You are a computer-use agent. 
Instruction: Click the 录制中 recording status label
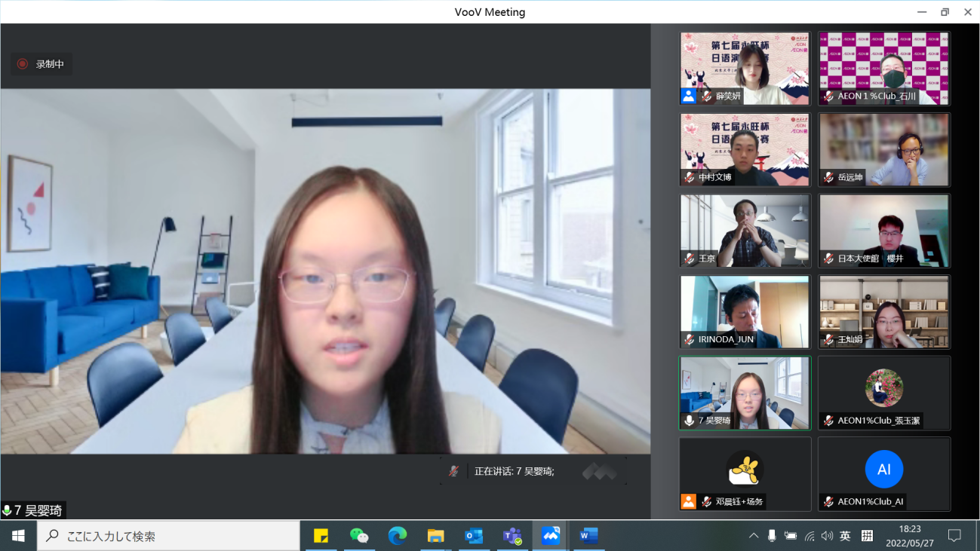coord(50,64)
